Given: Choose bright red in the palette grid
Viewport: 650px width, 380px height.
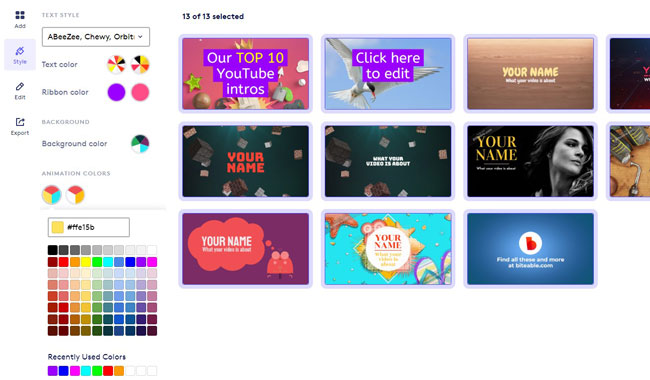Looking at the screenshot, I should coord(63,262).
